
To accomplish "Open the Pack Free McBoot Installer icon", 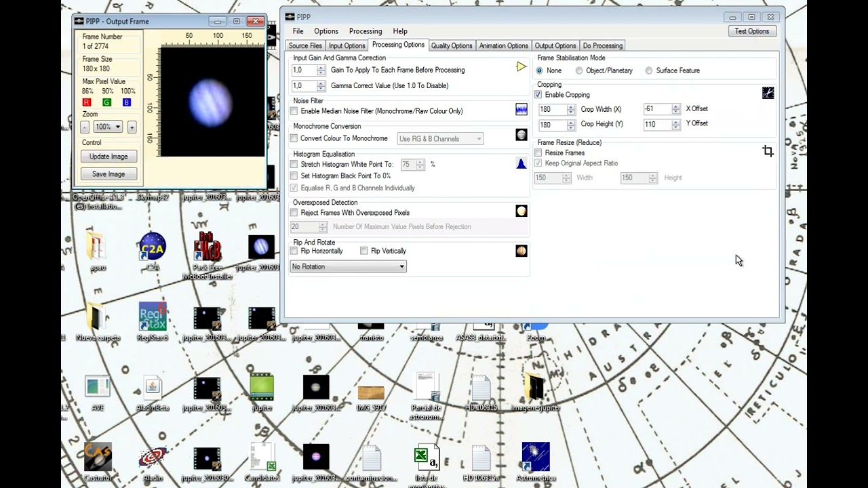I will [207, 256].
